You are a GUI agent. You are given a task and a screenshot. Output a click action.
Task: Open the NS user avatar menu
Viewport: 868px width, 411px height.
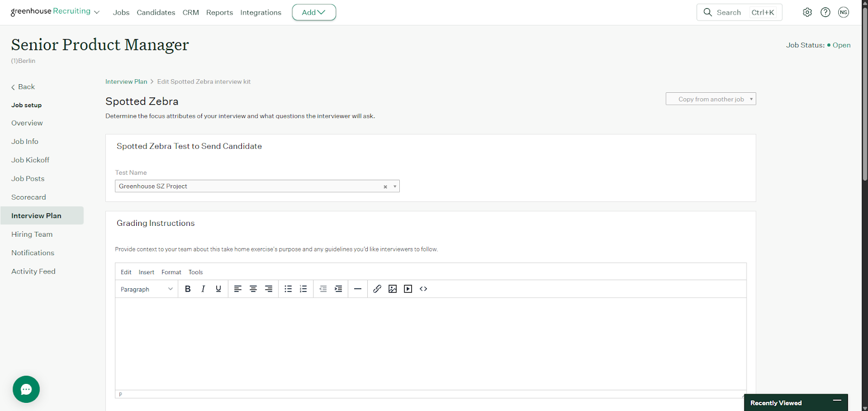(844, 12)
